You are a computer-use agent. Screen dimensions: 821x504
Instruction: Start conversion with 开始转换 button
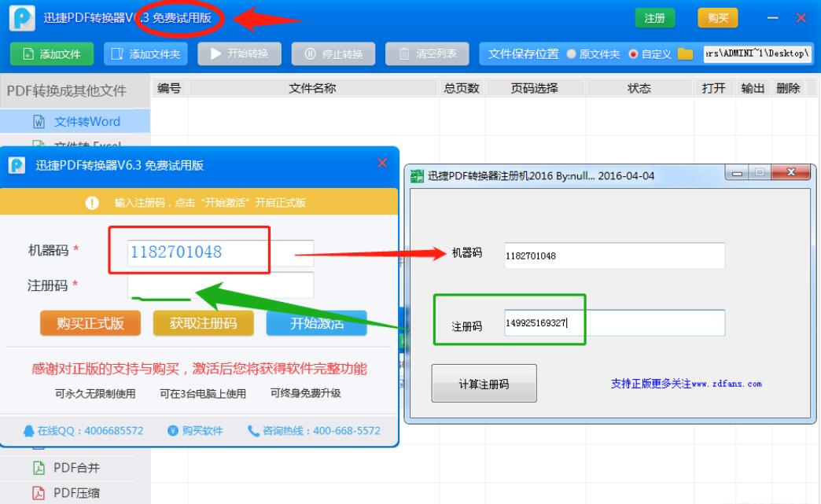point(239,54)
